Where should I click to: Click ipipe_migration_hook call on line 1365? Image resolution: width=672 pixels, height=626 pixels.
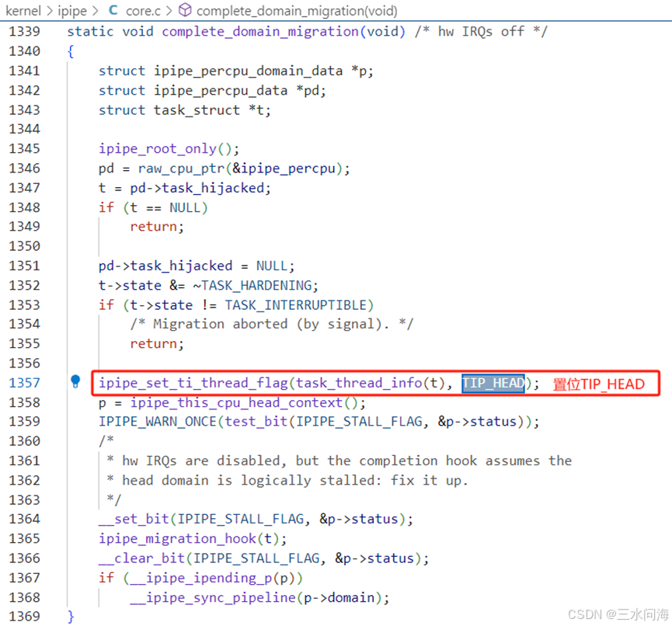[x=177, y=539]
